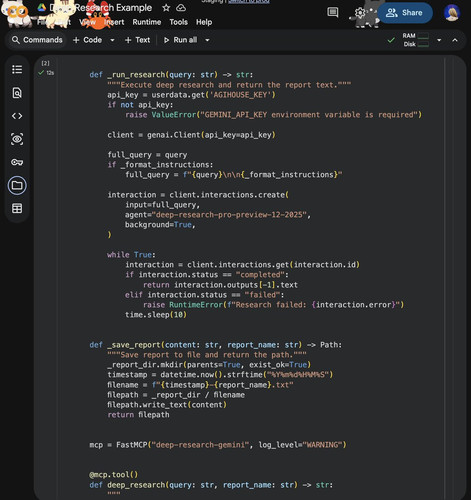The width and height of the screenshot is (471, 500).
Task: Open the Variables inspector panel
Action: (17, 139)
